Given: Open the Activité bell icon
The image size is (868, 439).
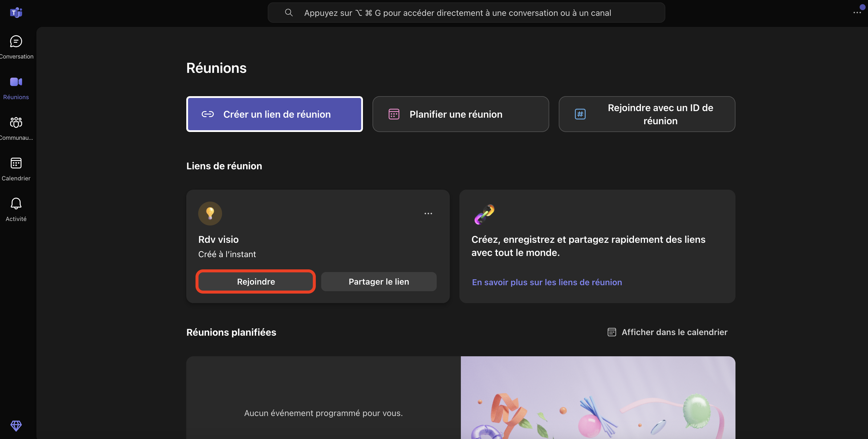Looking at the screenshot, I should pos(16,204).
